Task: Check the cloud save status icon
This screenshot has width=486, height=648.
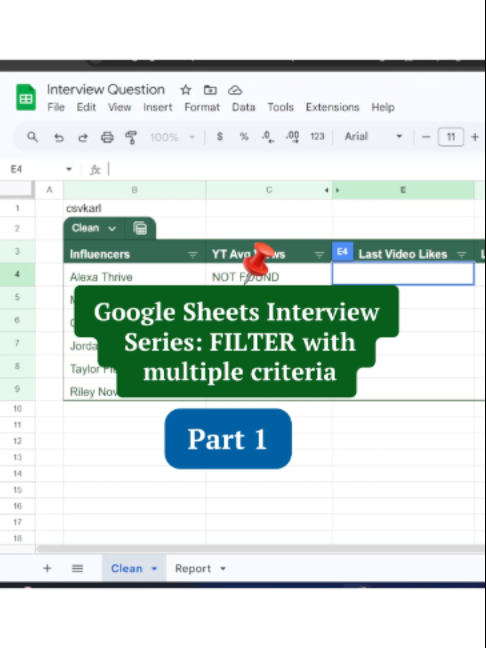Action: pos(235,90)
